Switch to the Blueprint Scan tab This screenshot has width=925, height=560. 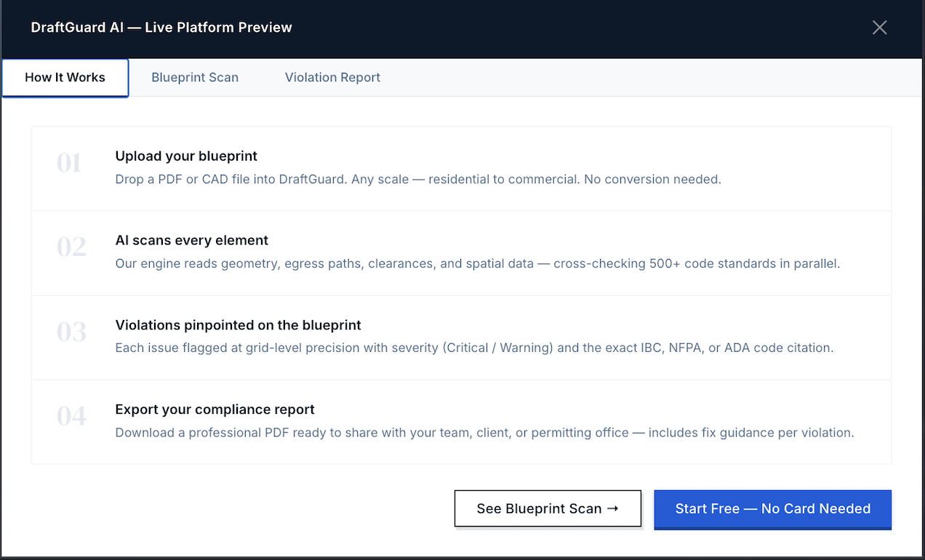(x=195, y=78)
